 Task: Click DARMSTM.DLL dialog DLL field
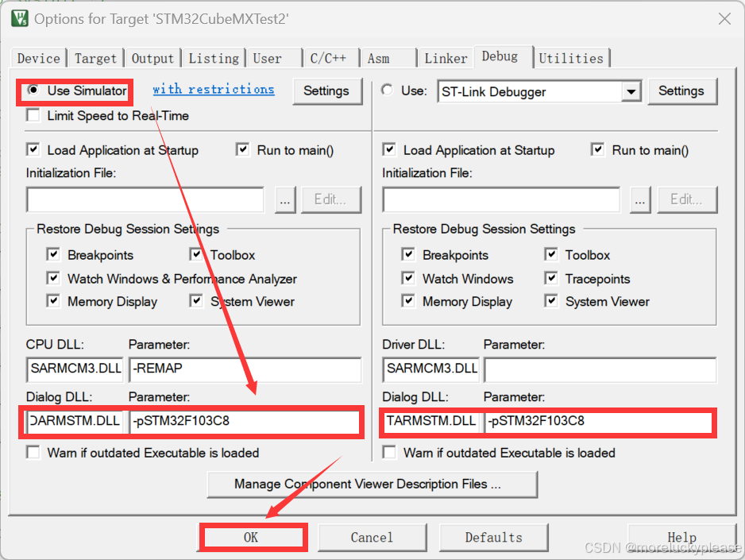75,421
